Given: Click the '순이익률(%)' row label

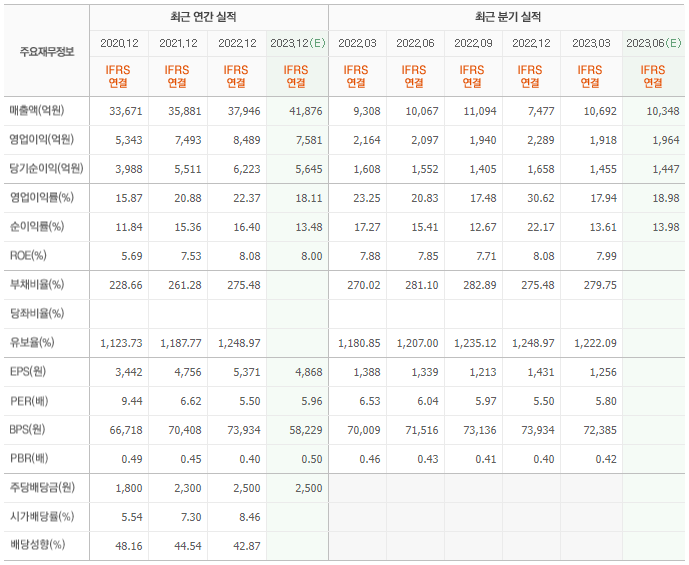Looking at the screenshot, I should coord(37,226).
